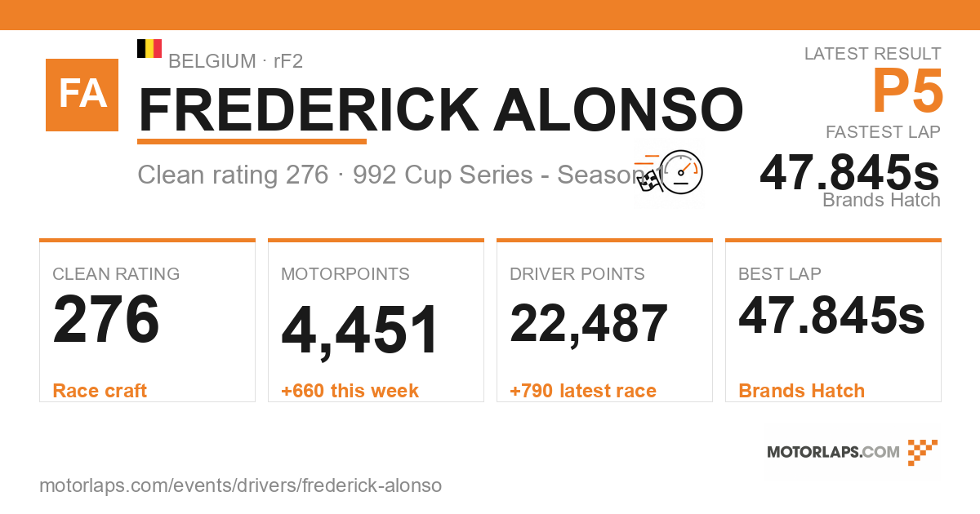Click the FA avatar initials badge
Screen dimensions: 980x514
[x=82, y=95]
